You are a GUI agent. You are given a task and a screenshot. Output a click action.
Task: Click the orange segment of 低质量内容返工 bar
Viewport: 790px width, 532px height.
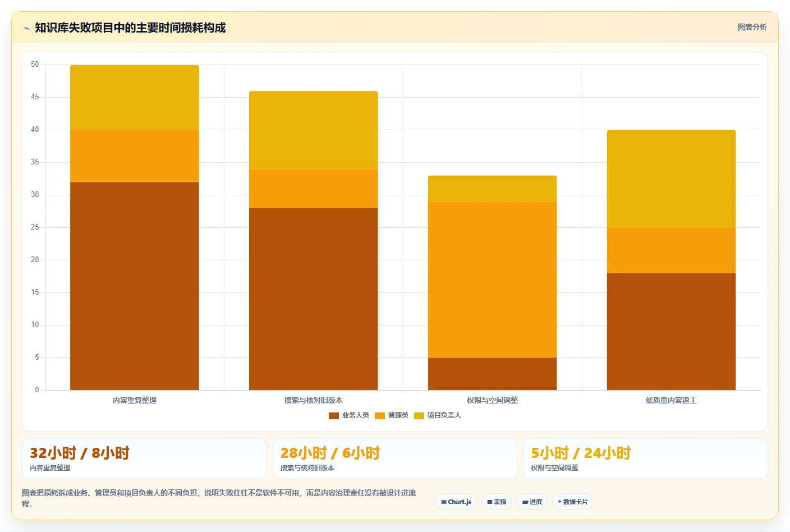(672, 250)
